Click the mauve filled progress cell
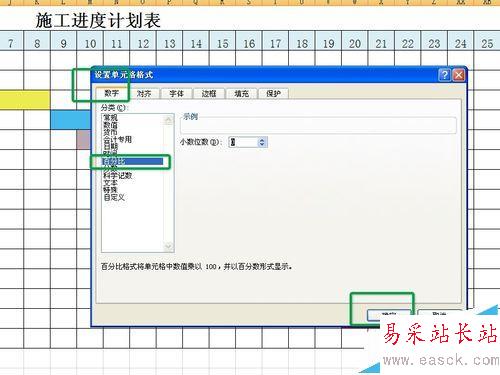 84,139
